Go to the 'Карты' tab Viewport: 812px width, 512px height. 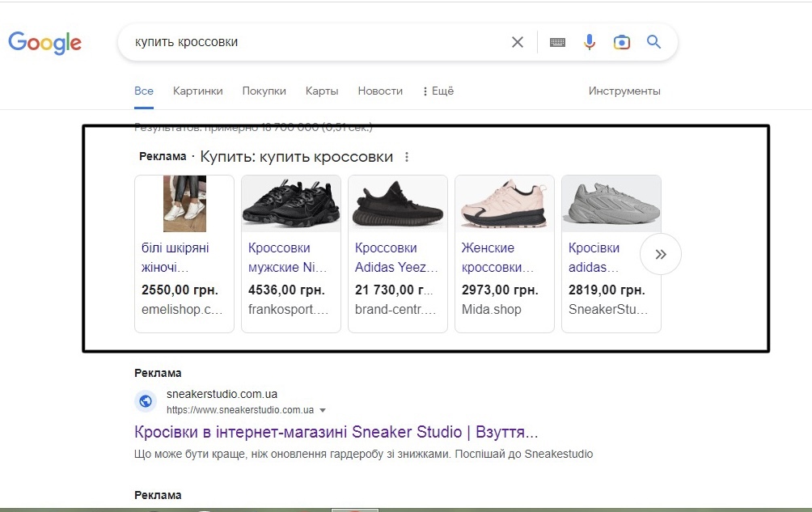point(322,91)
